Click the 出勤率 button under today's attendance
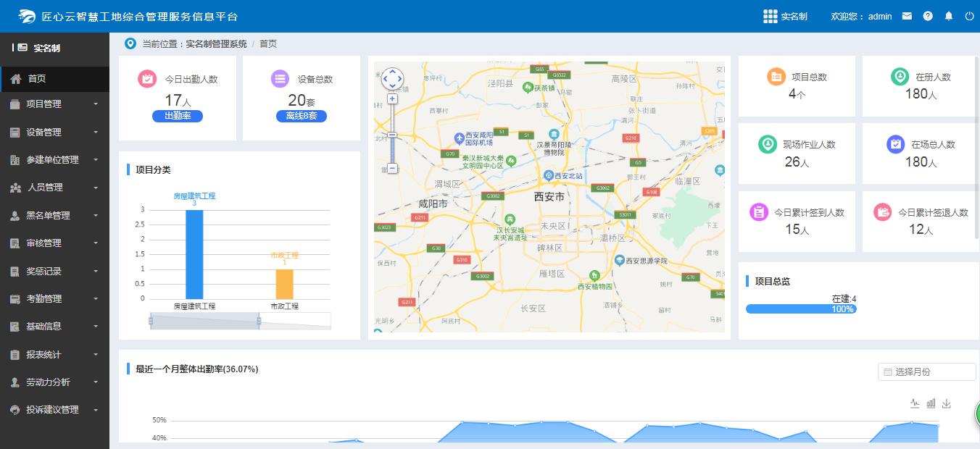The width and height of the screenshot is (980, 449). pos(178,116)
